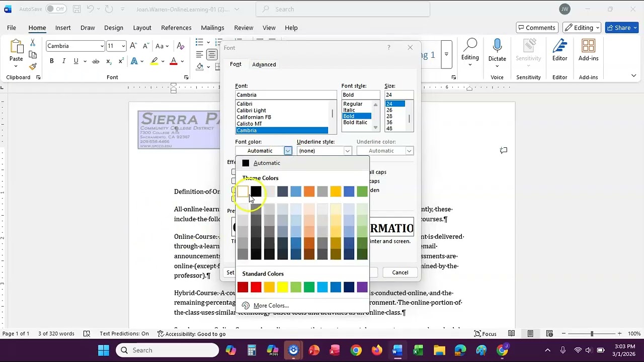Click the Cut scissors icon
The image size is (644, 362).
point(33,43)
